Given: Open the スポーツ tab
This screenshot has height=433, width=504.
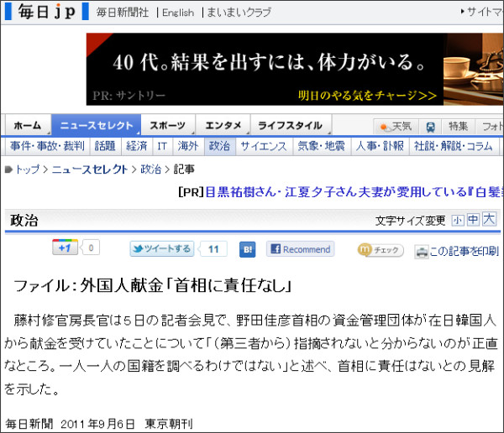Looking at the screenshot, I should point(168,126).
